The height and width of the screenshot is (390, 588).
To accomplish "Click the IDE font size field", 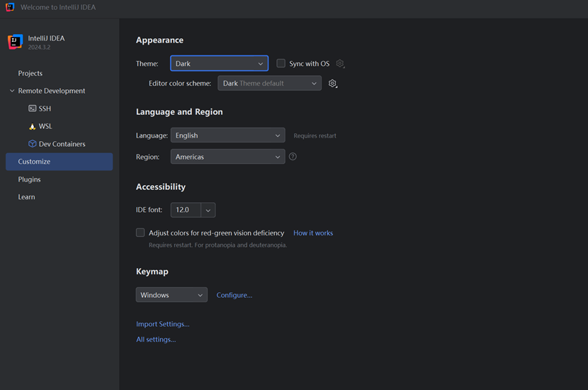I will click(186, 210).
